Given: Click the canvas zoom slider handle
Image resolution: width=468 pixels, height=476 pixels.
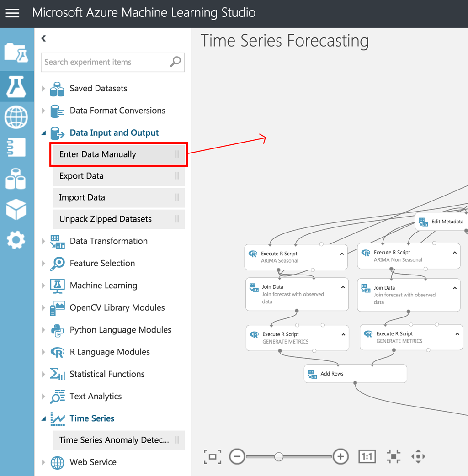Looking at the screenshot, I should 278,456.
